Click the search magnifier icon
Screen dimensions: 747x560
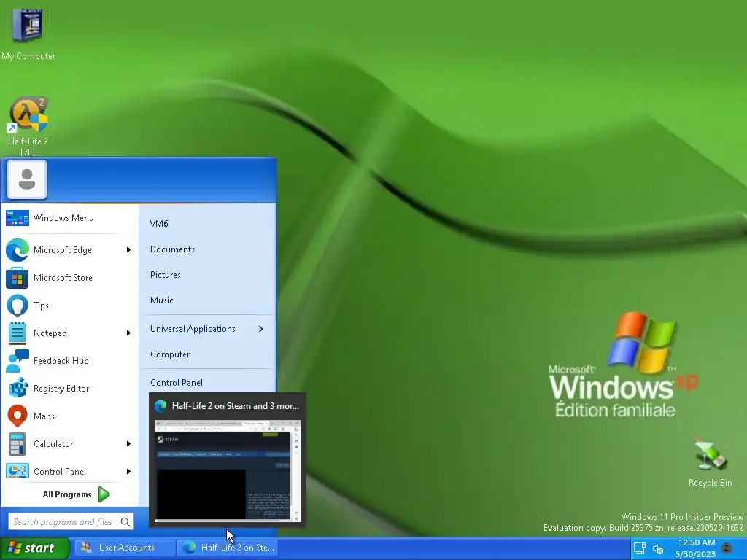point(125,522)
